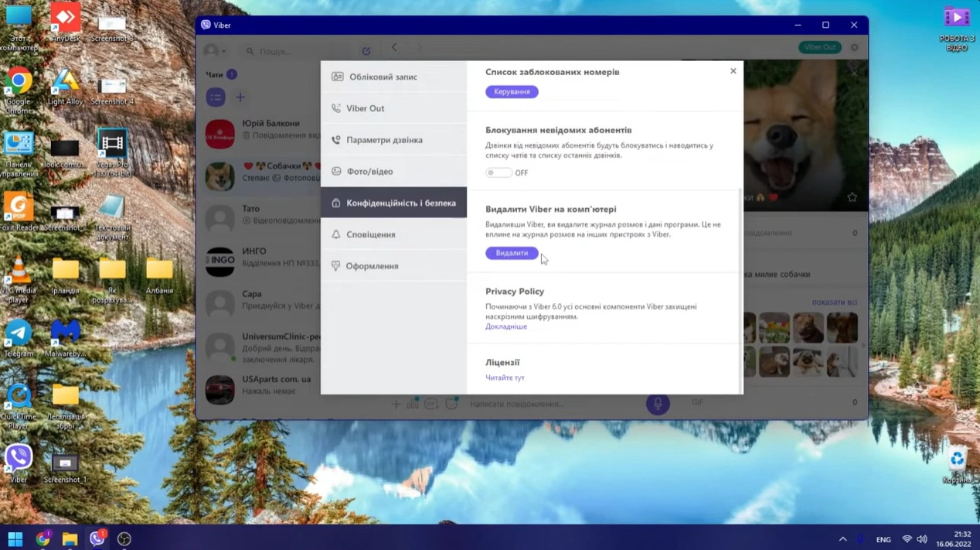Open the Telegram desktop shortcut icon
The width and height of the screenshot is (980, 550).
pyautogui.click(x=19, y=334)
